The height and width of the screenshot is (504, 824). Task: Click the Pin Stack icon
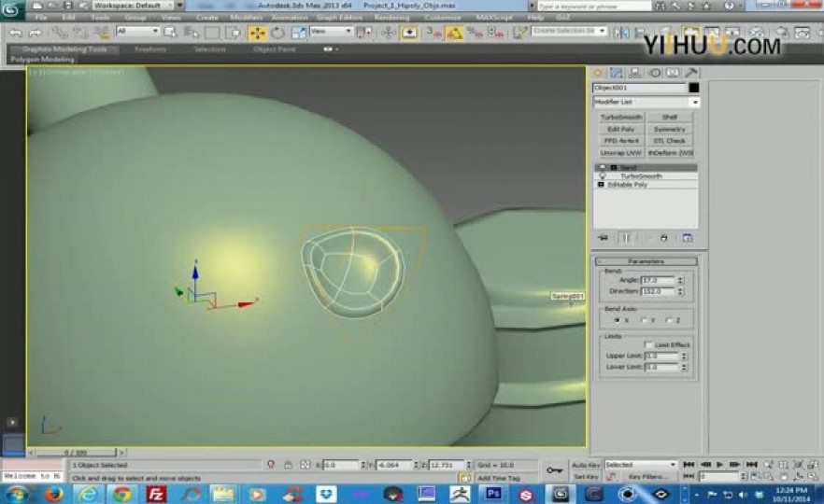604,238
